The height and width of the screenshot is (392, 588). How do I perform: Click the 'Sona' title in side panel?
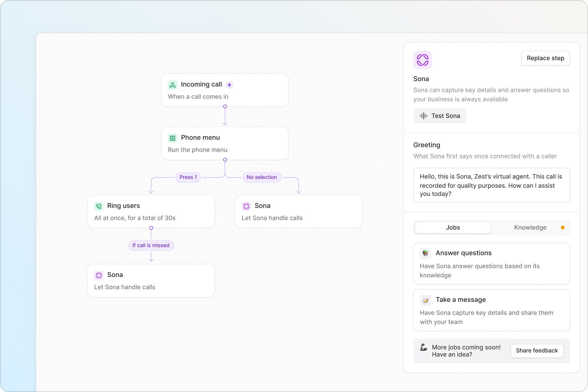[x=421, y=79]
